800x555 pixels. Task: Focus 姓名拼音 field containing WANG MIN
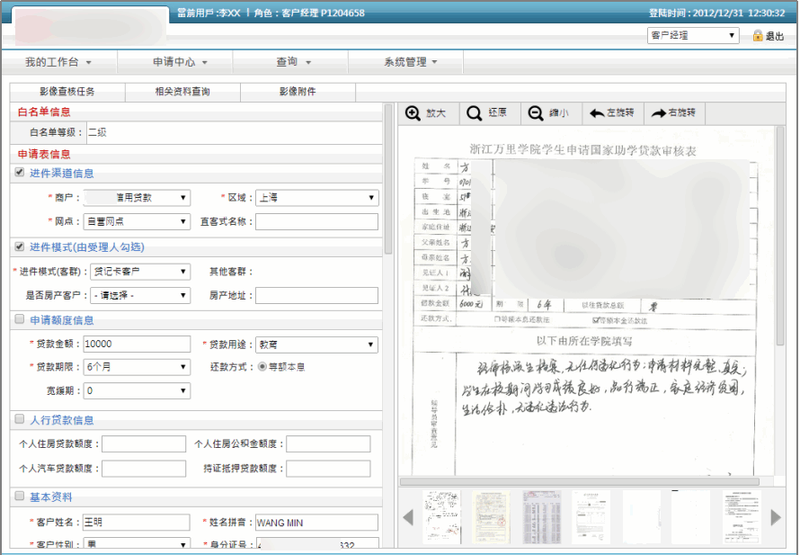click(317, 522)
